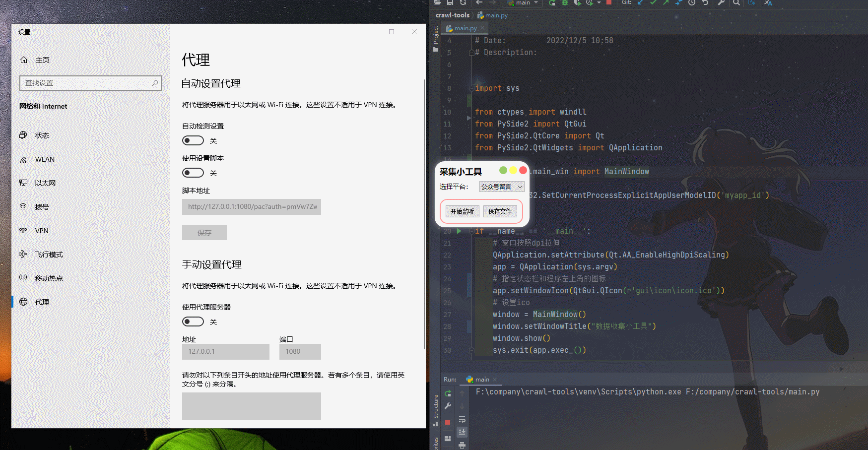Click layout restore icon in Run panel
The height and width of the screenshot is (450, 868).
(448, 439)
